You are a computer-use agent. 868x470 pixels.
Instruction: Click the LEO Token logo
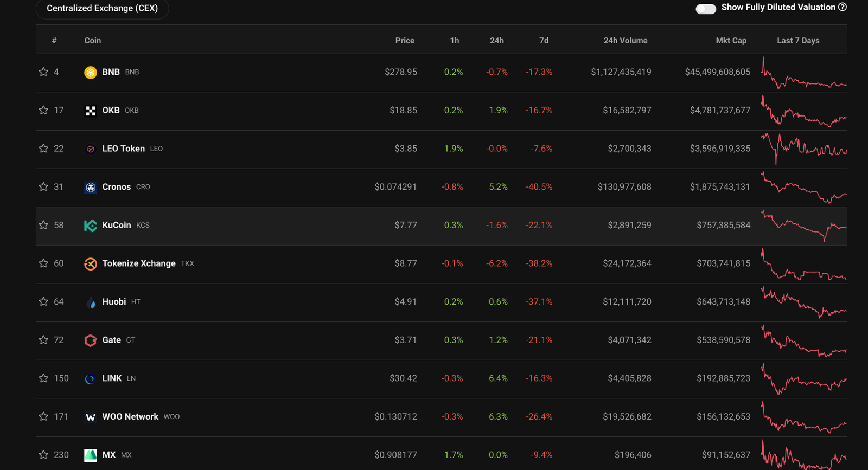pos(91,149)
